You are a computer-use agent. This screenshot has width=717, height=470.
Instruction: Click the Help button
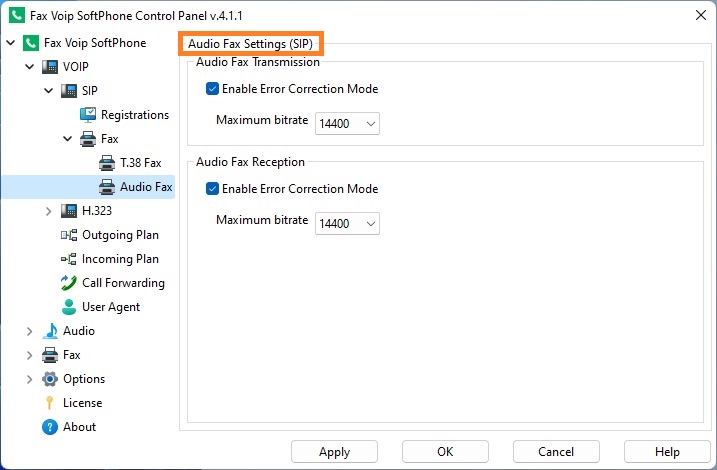click(667, 452)
